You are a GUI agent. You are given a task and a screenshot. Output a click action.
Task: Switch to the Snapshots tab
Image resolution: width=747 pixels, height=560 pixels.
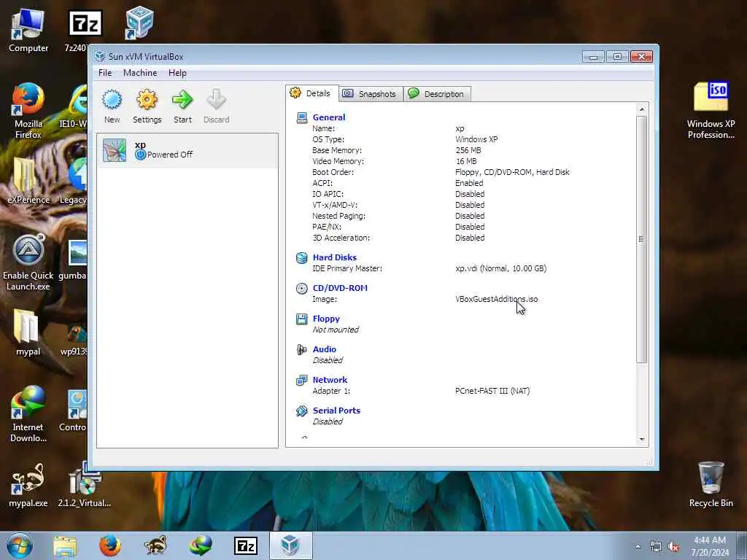pyautogui.click(x=371, y=94)
